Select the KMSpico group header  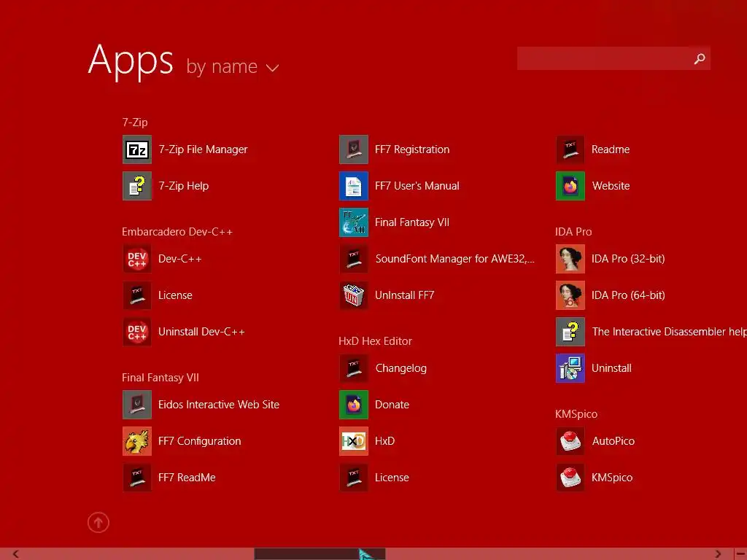(x=576, y=414)
